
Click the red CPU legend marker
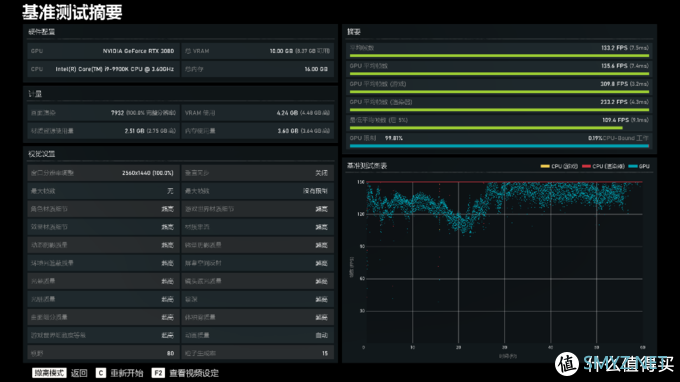pyautogui.click(x=586, y=166)
